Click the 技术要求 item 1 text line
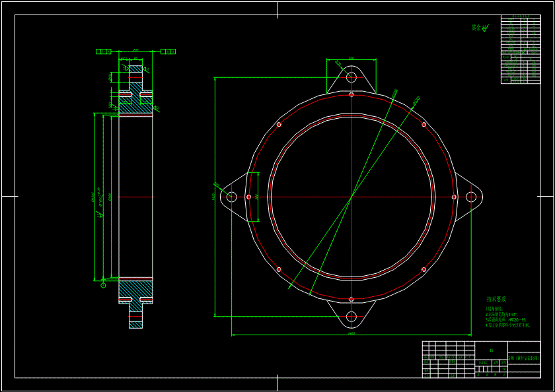The image size is (555, 392). point(493,309)
